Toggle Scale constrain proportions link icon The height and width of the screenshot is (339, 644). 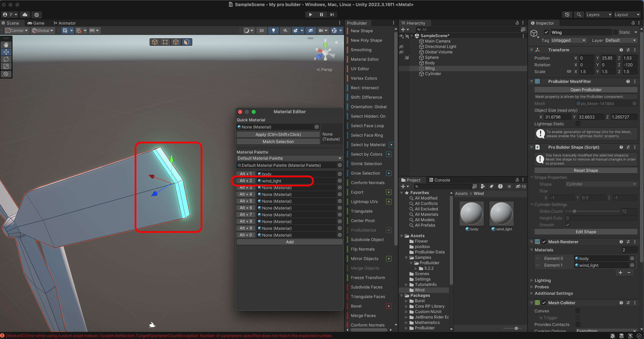pos(569,72)
